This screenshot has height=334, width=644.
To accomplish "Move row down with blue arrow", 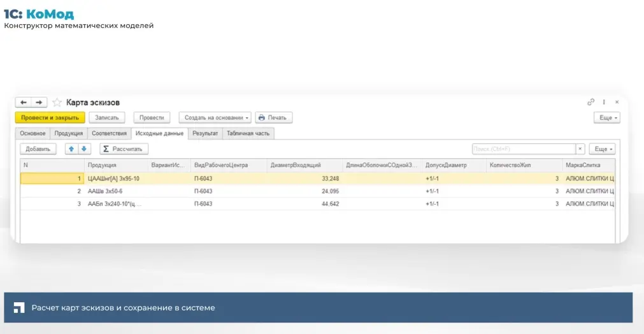I will pyautogui.click(x=83, y=149).
